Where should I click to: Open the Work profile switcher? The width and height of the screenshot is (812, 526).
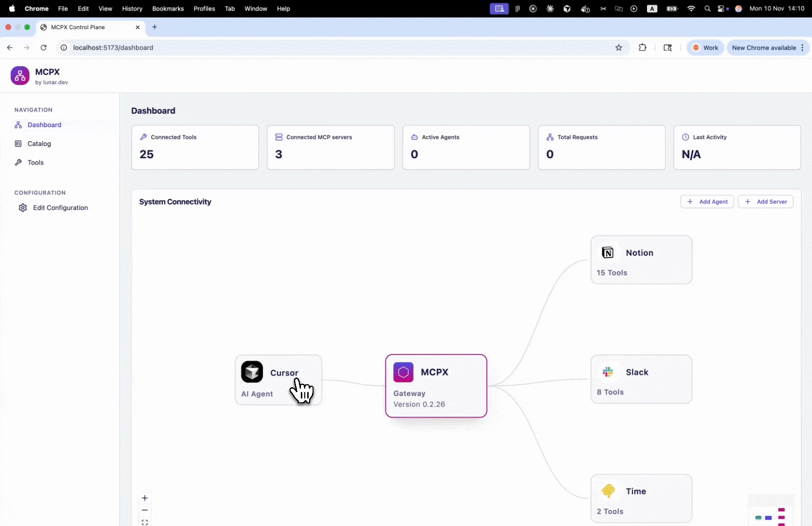[705, 48]
